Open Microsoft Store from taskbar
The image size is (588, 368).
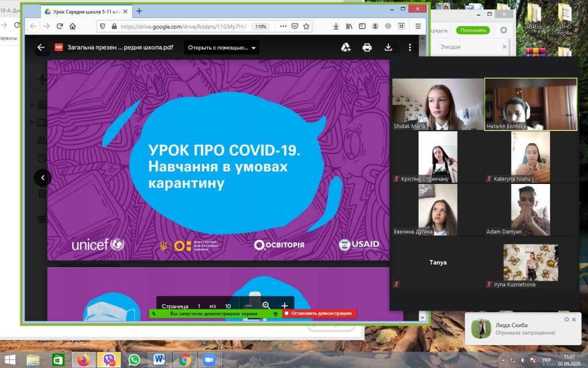pos(58,360)
